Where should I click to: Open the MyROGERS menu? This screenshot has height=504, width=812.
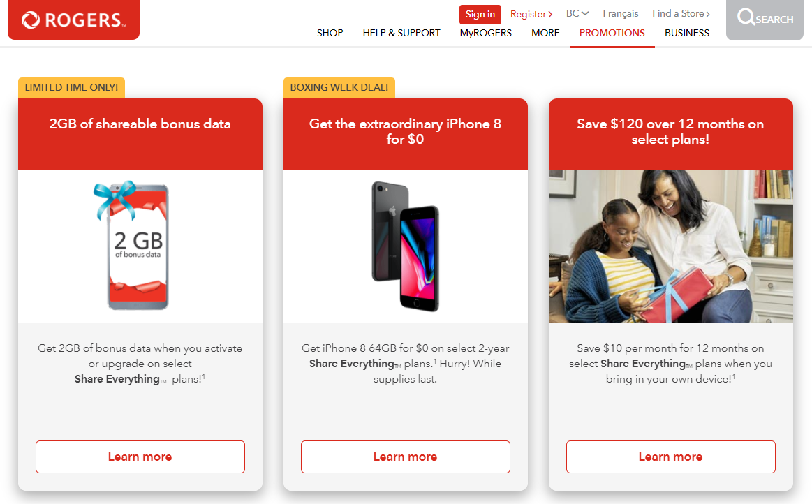tap(486, 33)
